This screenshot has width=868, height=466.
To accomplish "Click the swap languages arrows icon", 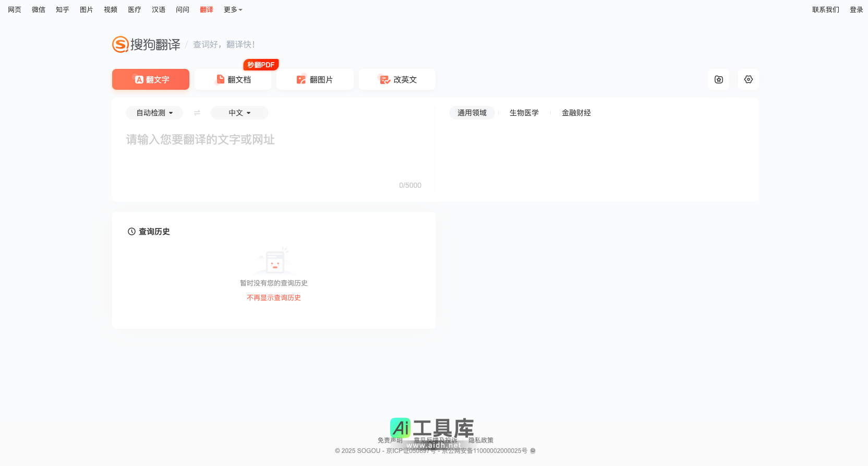I will (197, 113).
